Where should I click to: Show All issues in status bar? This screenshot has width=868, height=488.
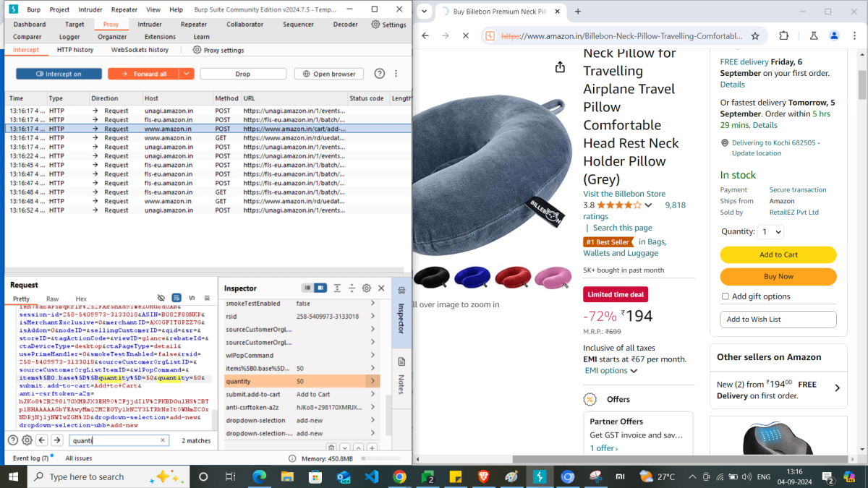pos(79,458)
